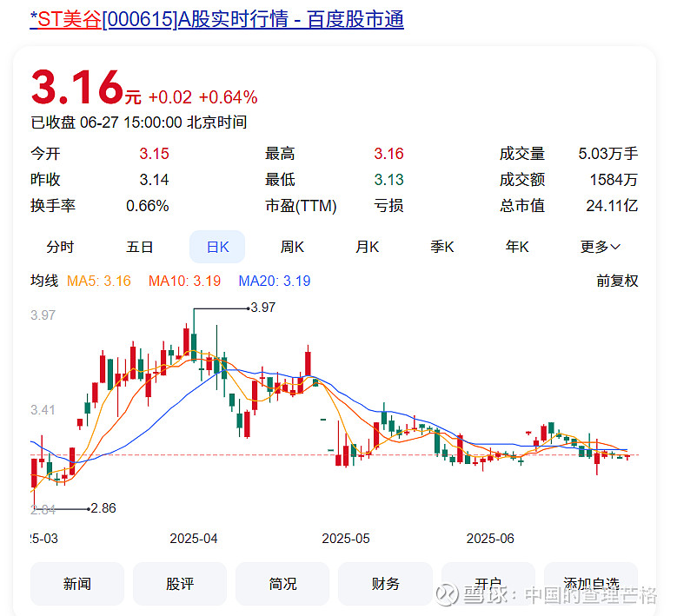Click the 2025-06 date axis label
Screen dimensions: 677x616
[x=490, y=539]
